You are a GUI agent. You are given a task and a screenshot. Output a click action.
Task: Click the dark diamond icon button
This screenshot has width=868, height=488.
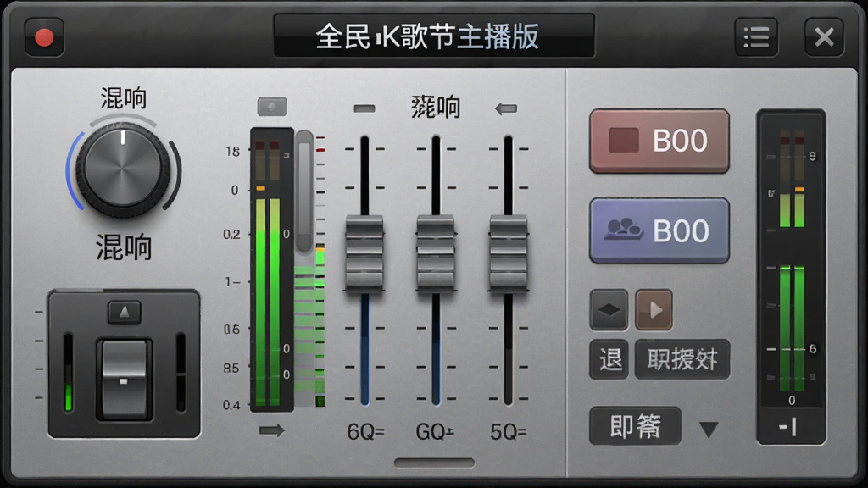(609, 310)
